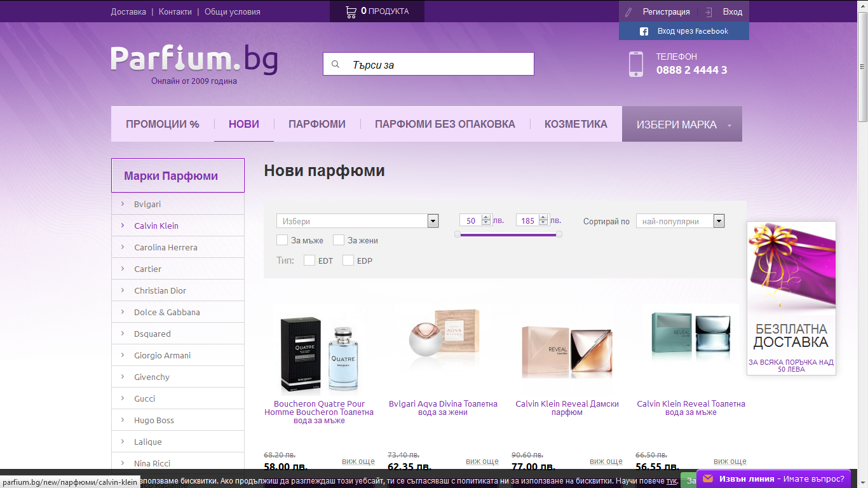Check the EDP type filter

pos(348,260)
